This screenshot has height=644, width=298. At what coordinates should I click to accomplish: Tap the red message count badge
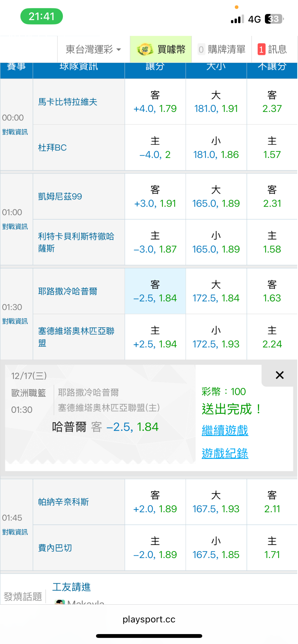click(261, 50)
